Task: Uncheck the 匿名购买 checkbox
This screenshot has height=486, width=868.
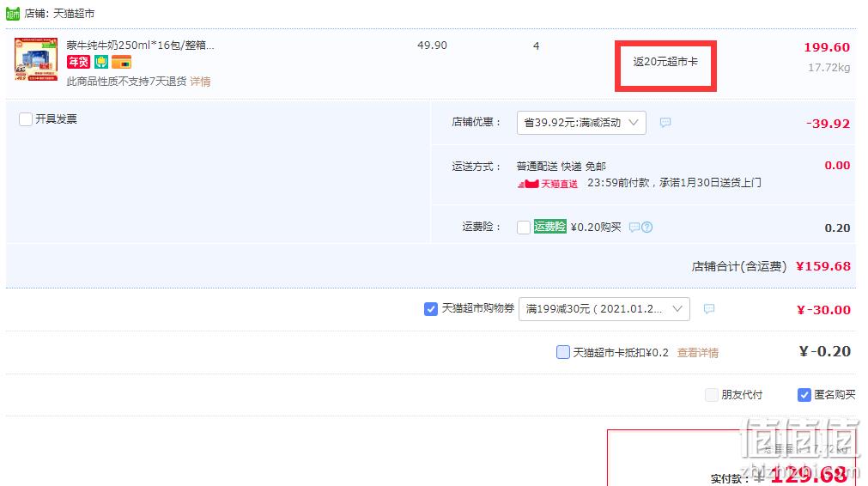Action: coord(804,395)
